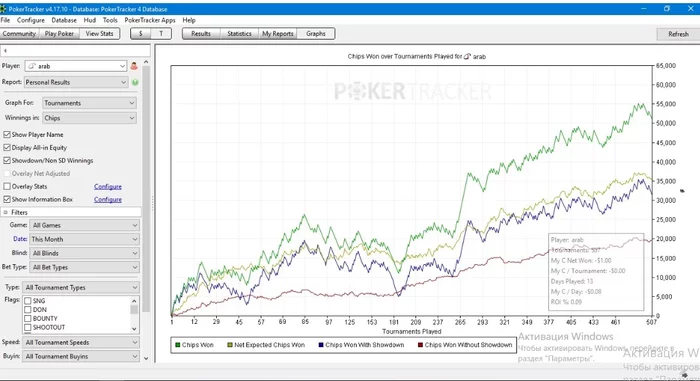Uncheck the Showdown/Non SD Winnings option

7,160
